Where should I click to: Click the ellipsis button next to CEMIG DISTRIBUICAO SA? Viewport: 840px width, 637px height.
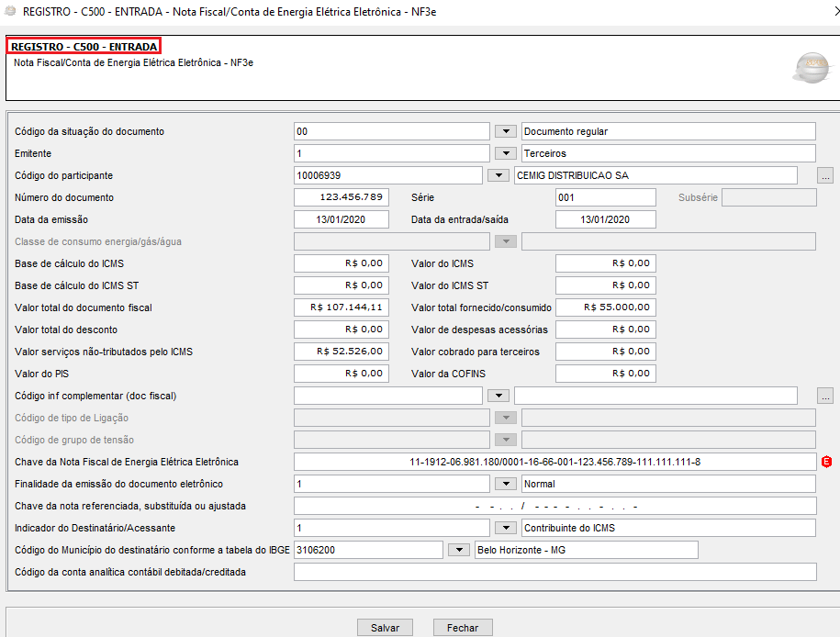coord(825,175)
